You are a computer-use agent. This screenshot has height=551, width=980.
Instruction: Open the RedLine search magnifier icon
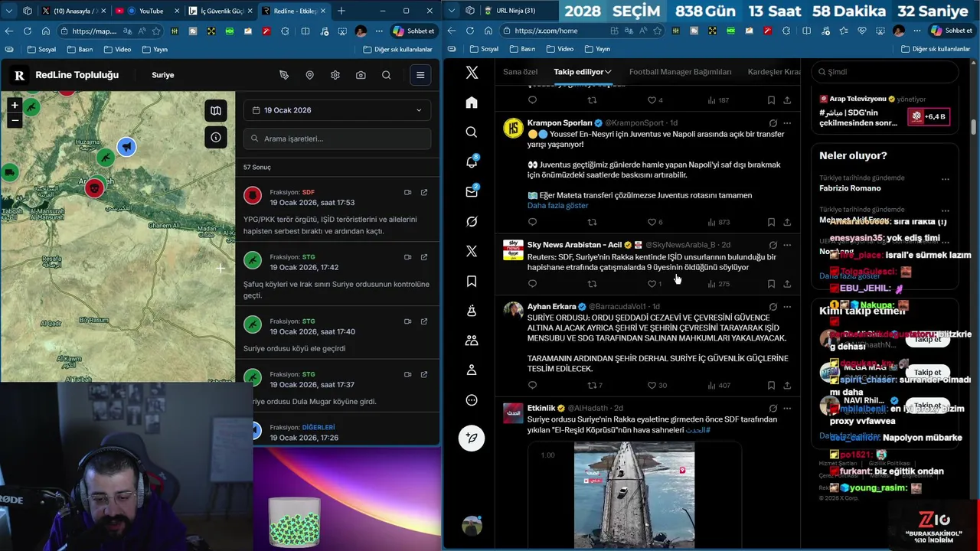pos(387,75)
